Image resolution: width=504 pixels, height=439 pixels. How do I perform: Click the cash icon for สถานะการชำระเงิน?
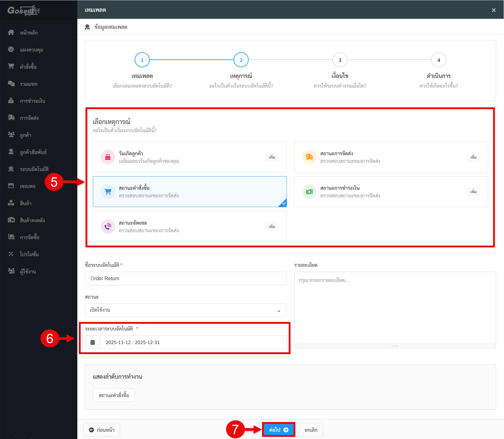(x=309, y=192)
